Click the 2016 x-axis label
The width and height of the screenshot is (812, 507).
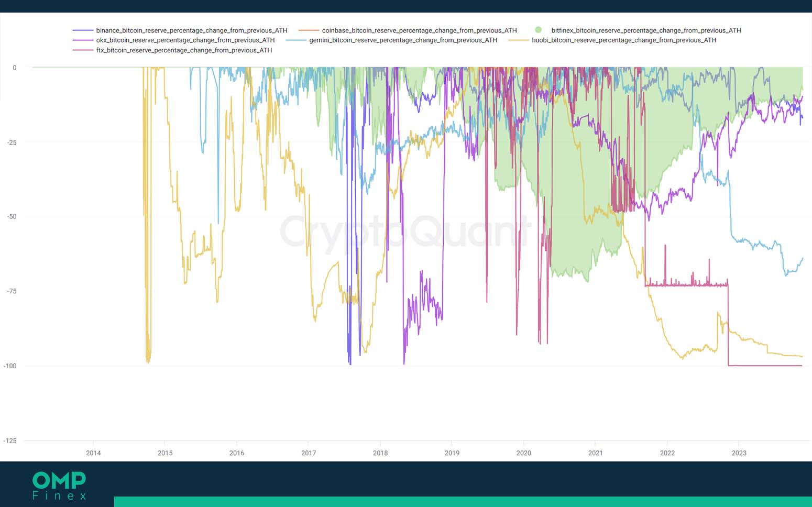click(237, 453)
